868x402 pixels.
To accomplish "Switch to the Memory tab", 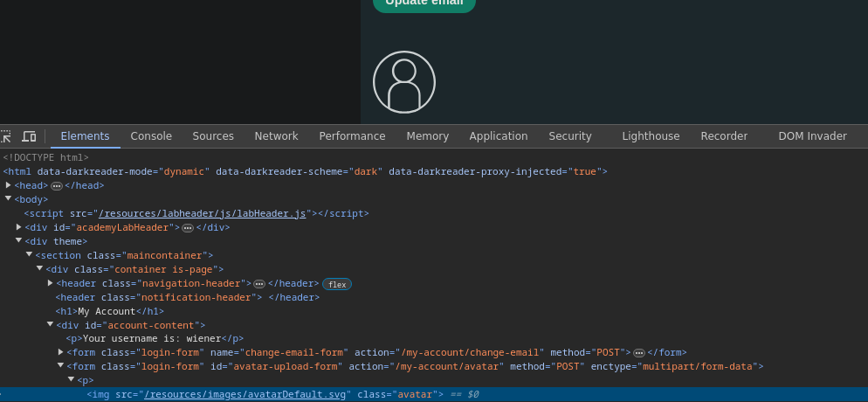I will click(427, 136).
